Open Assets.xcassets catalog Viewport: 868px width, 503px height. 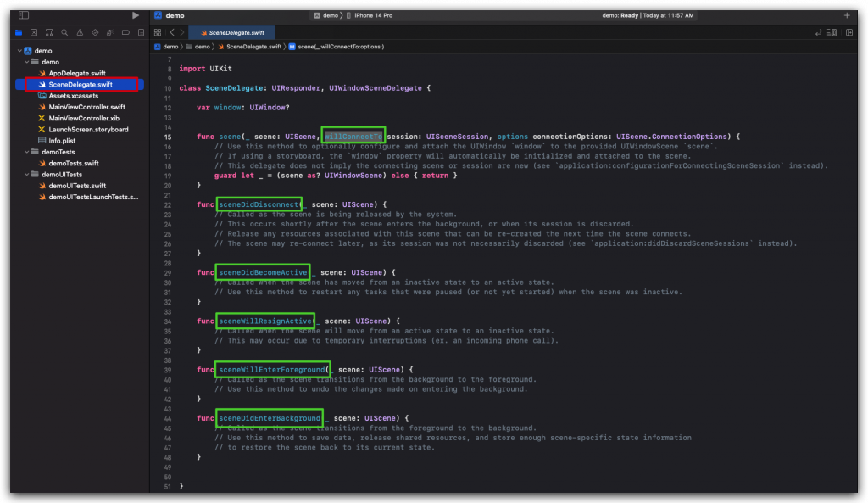pyautogui.click(x=74, y=96)
